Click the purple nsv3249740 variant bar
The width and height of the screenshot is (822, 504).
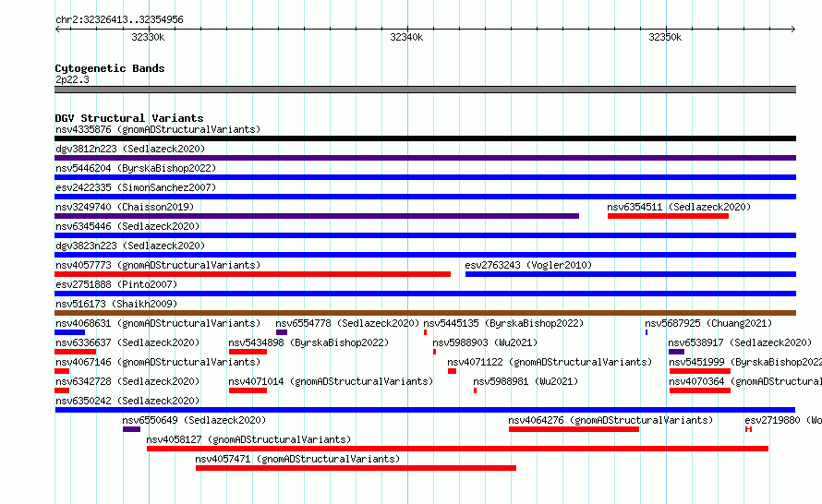(317, 216)
